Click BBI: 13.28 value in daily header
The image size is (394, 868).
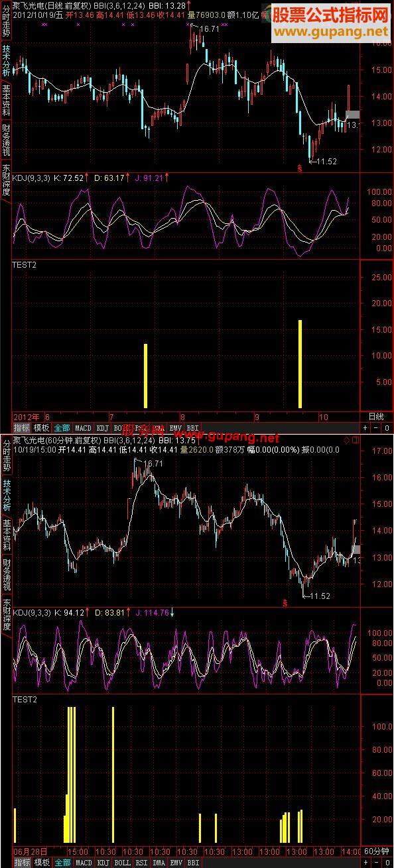[x=166, y=5]
